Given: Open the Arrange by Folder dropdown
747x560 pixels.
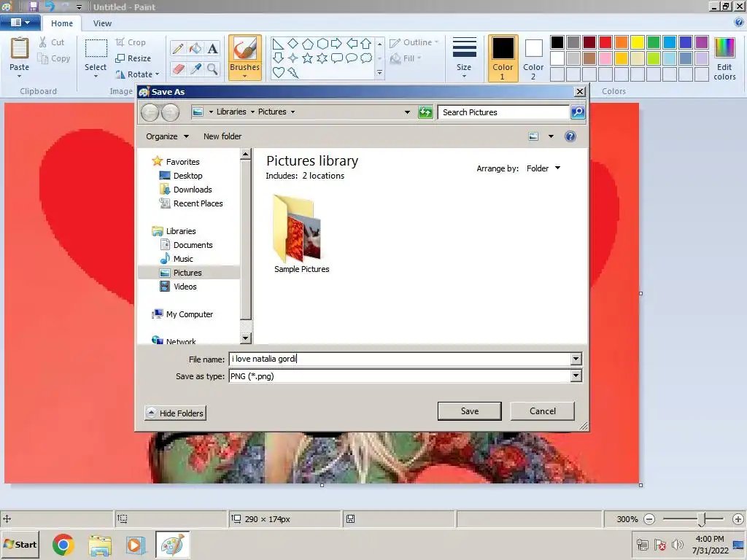Looking at the screenshot, I should tap(543, 168).
